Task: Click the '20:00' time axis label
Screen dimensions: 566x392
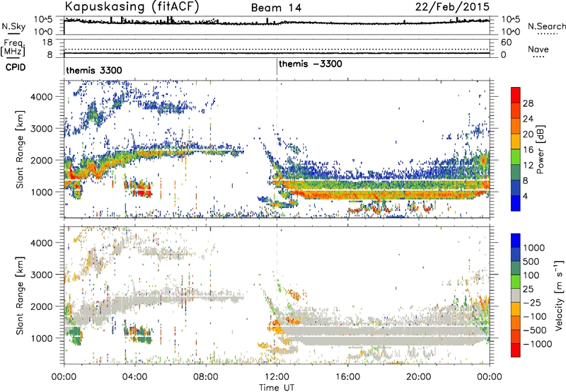Action: pyautogui.click(x=419, y=377)
